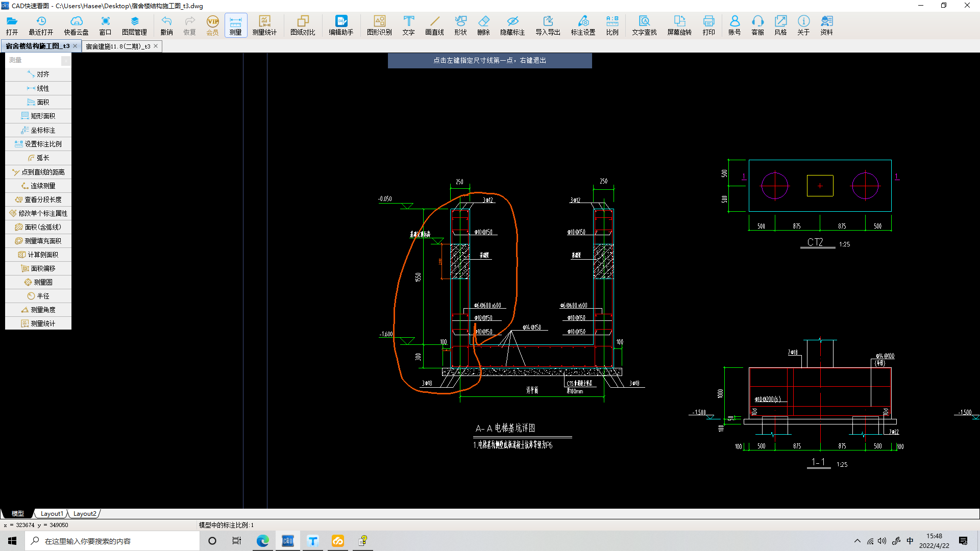980x551 pixels.
Task: Open the 风格 style settings
Action: click(x=780, y=26)
